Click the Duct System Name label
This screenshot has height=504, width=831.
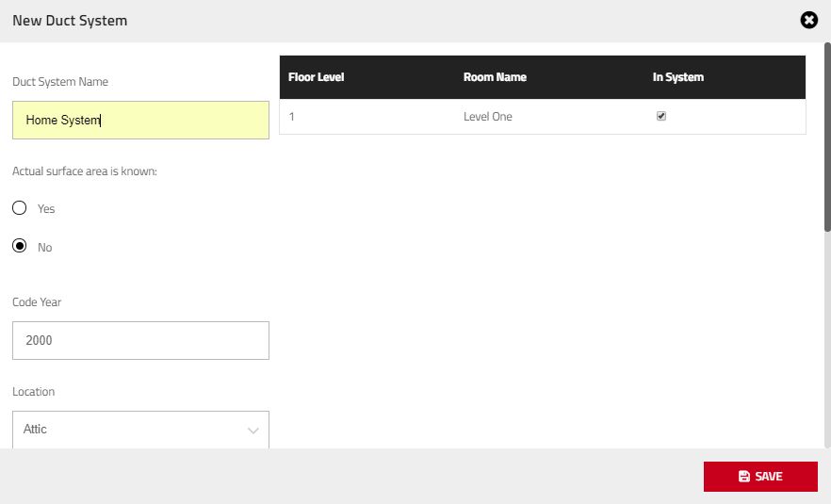pos(60,82)
